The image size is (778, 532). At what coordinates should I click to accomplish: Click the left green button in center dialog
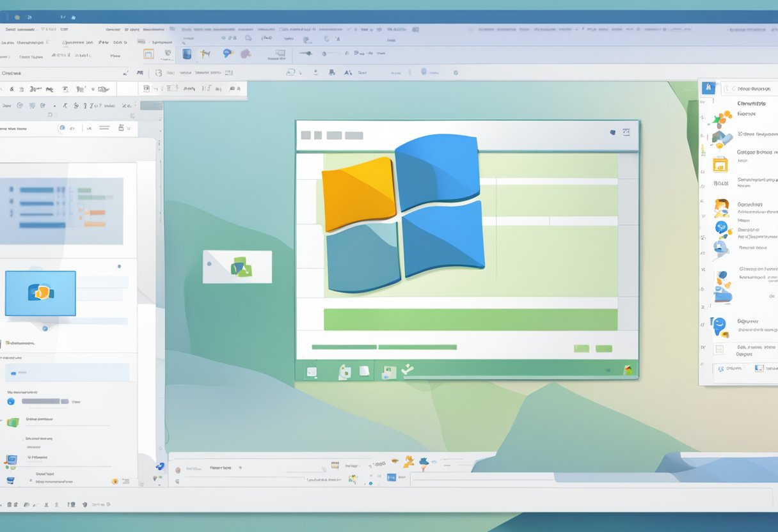(581, 348)
